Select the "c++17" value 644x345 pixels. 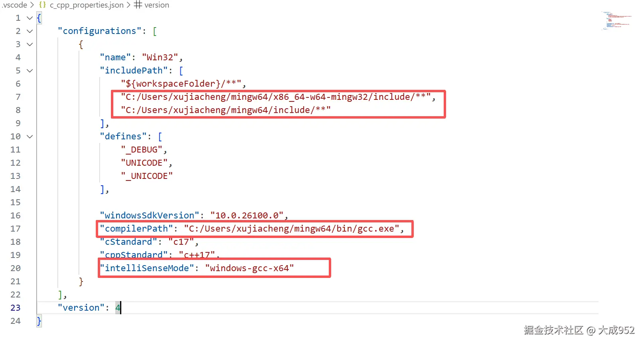point(197,255)
